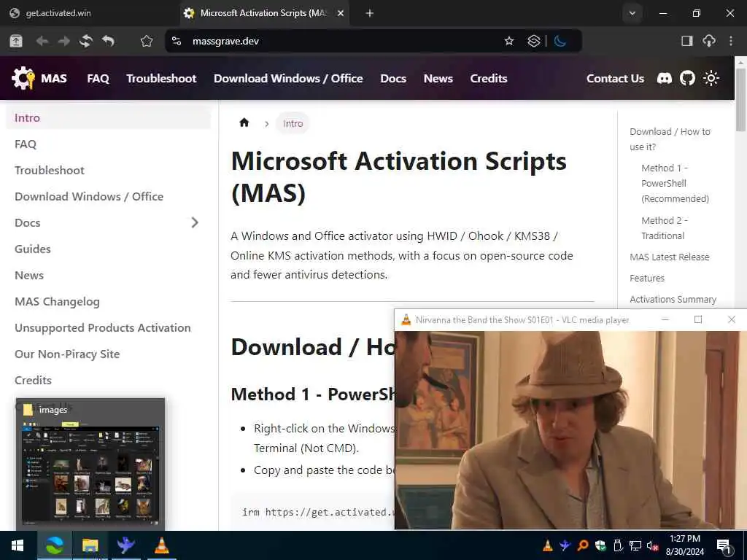
Task: Open Guides in the left sidebar
Action: (108, 249)
